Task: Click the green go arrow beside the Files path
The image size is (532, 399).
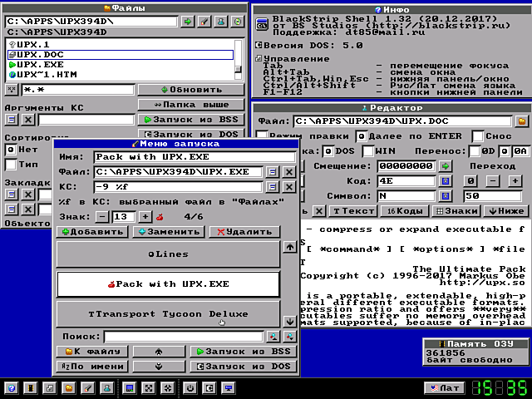Action: (x=189, y=21)
